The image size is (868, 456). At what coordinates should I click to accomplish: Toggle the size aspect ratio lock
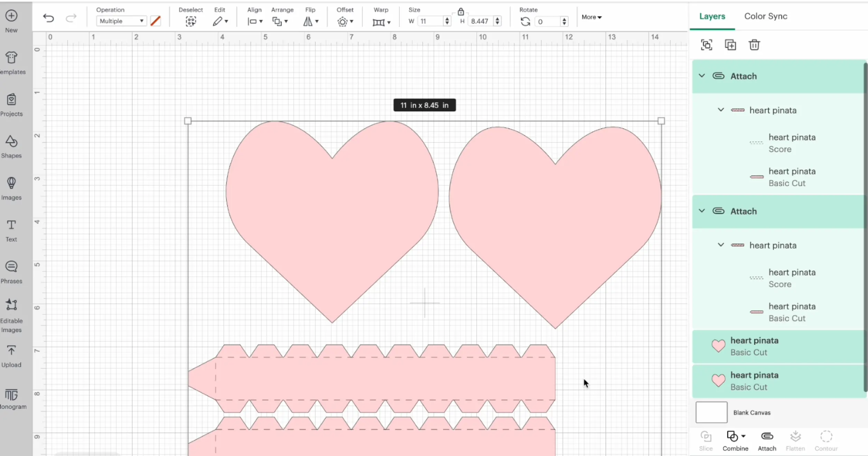461,11
